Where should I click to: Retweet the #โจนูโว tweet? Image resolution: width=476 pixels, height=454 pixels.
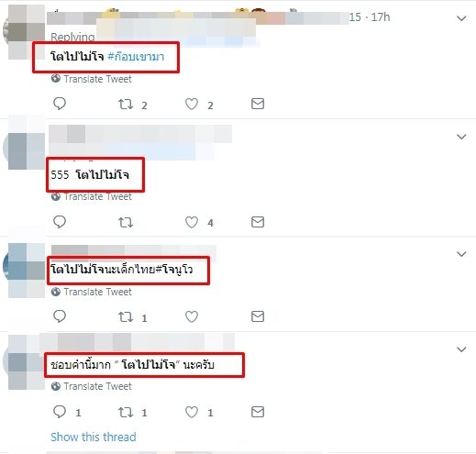tap(126, 316)
